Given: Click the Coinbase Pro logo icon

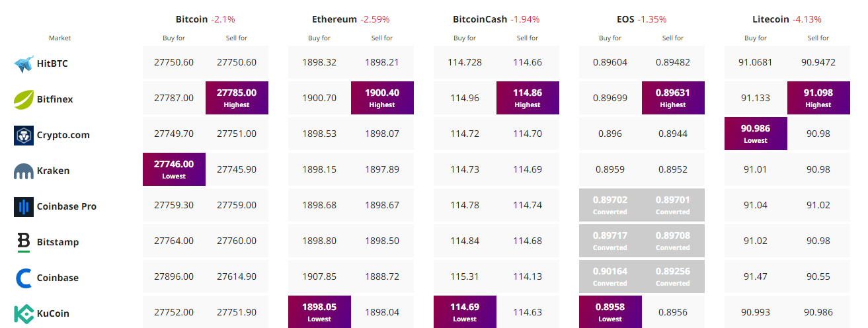Looking at the screenshot, I should pos(24,206).
